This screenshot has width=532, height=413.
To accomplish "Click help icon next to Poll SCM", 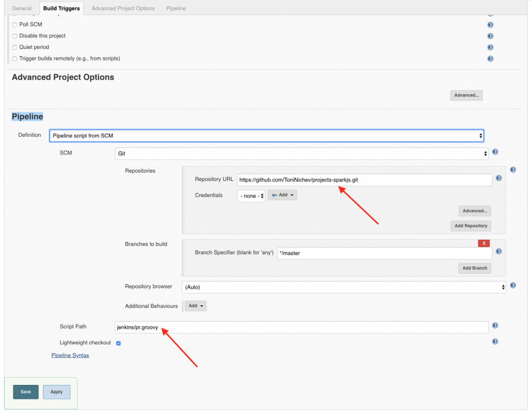I will coord(490,24).
